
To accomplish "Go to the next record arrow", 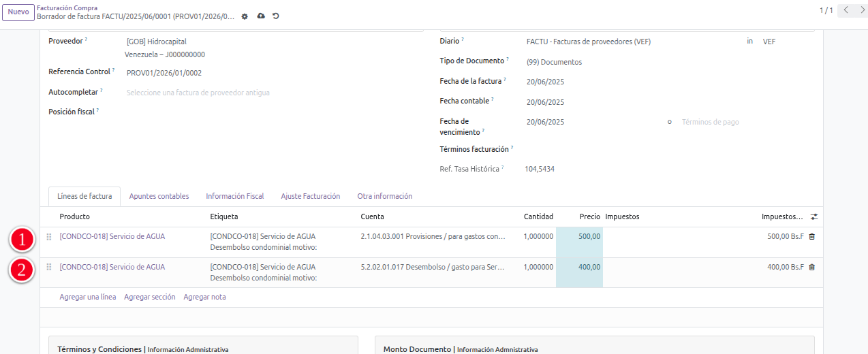I will coord(861,10).
